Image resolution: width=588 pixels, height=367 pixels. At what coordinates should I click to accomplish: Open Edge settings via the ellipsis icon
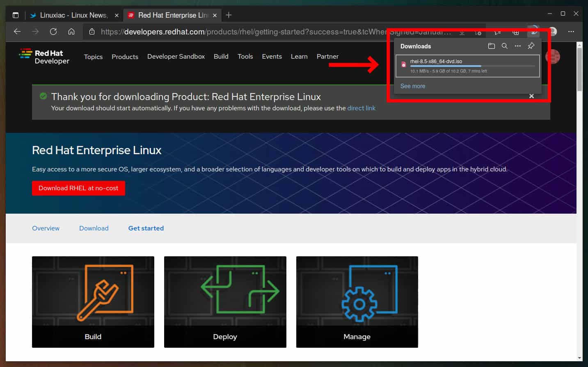571,32
